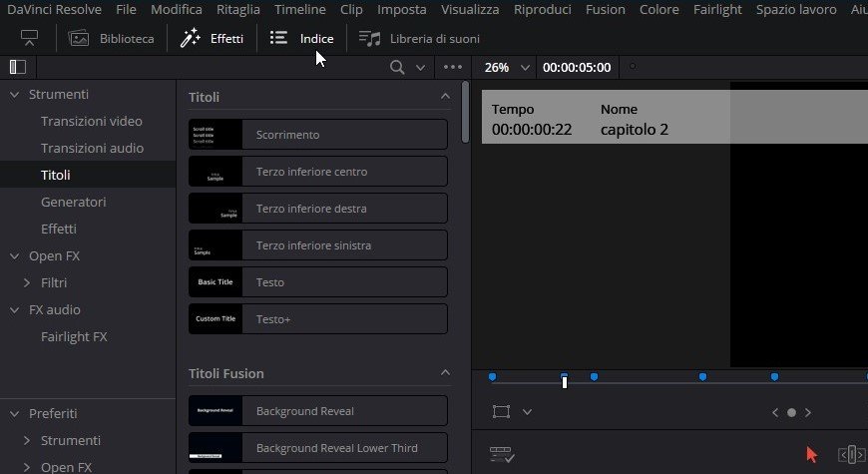Viewport: 868px width, 474px height.
Task: Click the effects search magnifier icon
Action: (397, 67)
